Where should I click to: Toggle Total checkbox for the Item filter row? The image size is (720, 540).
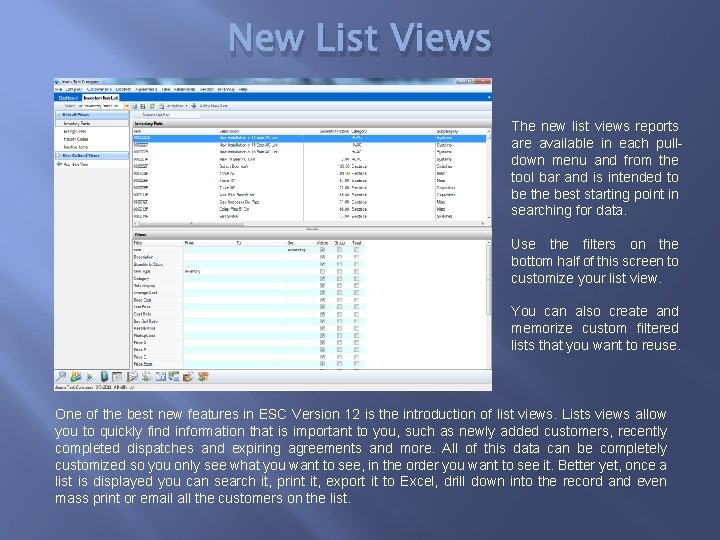tap(356, 250)
